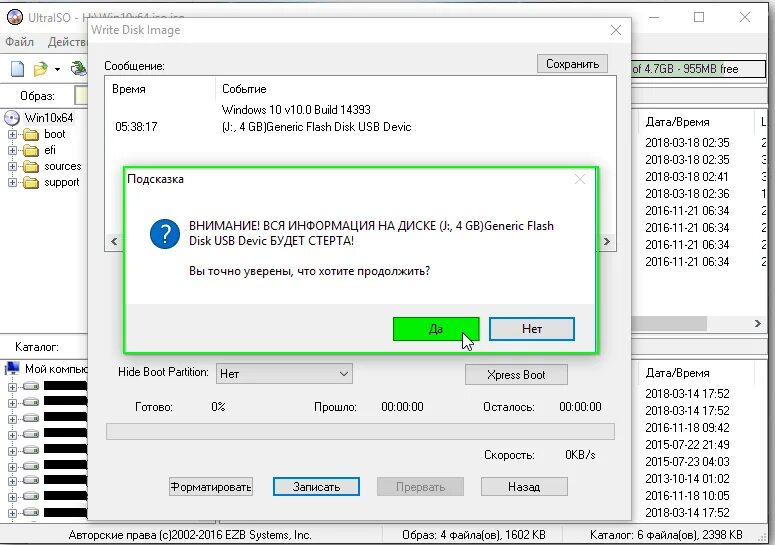Select the row dated 2015-07-22 21:49
Viewport: 775px width, 545px height.
(x=687, y=445)
